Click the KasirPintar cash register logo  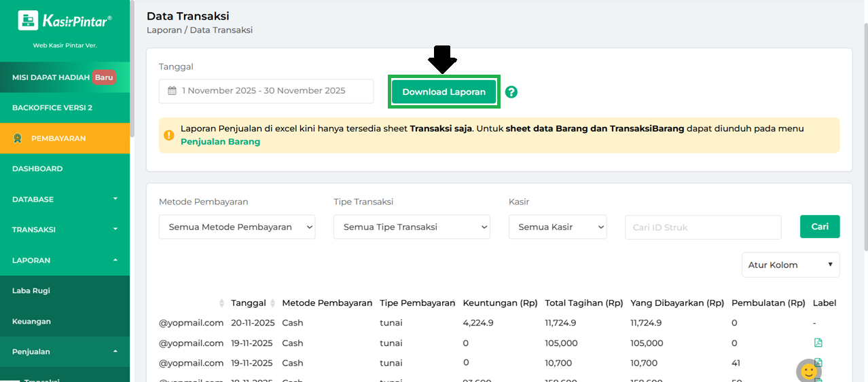(28, 20)
